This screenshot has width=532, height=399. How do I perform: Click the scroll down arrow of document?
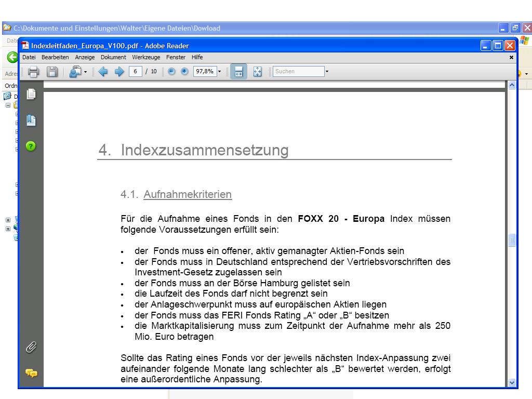tap(512, 382)
